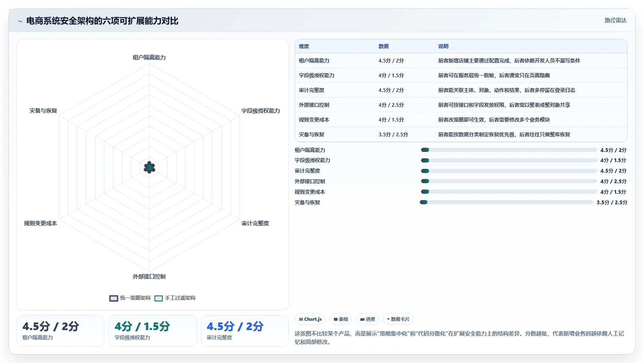Screen dimensions: 644x363
Task: Click the page title 电商系统安全架构的六项可扩展能力对比
Action: click(102, 21)
